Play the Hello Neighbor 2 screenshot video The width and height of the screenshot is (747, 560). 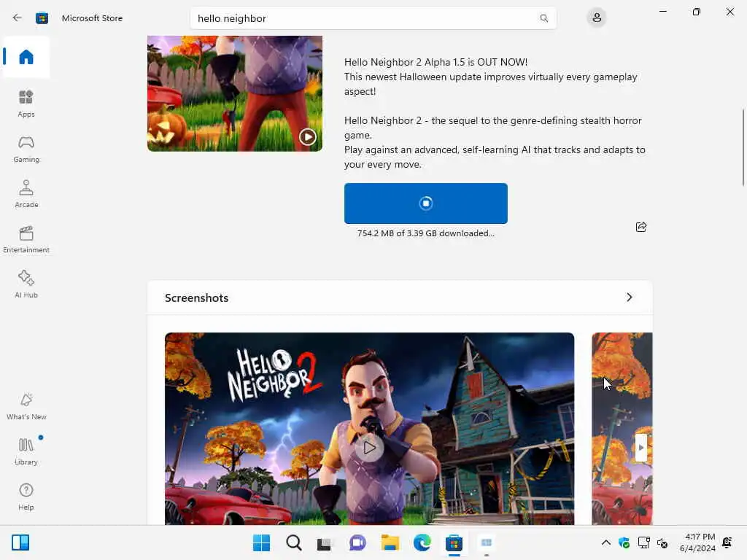pyautogui.click(x=369, y=448)
